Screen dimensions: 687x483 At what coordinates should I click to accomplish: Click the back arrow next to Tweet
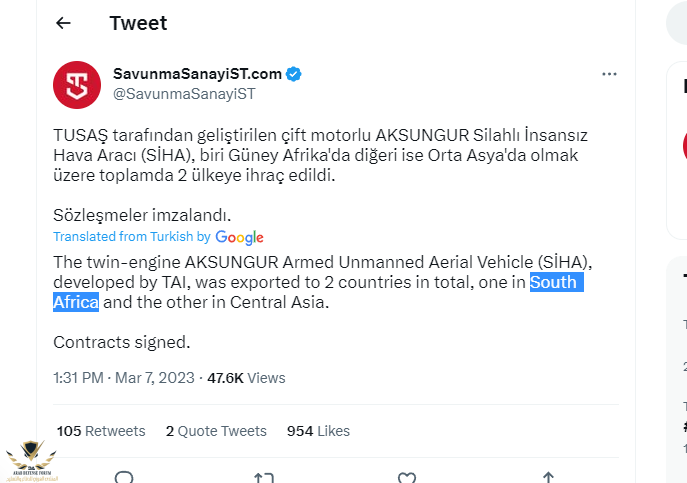(64, 23)
